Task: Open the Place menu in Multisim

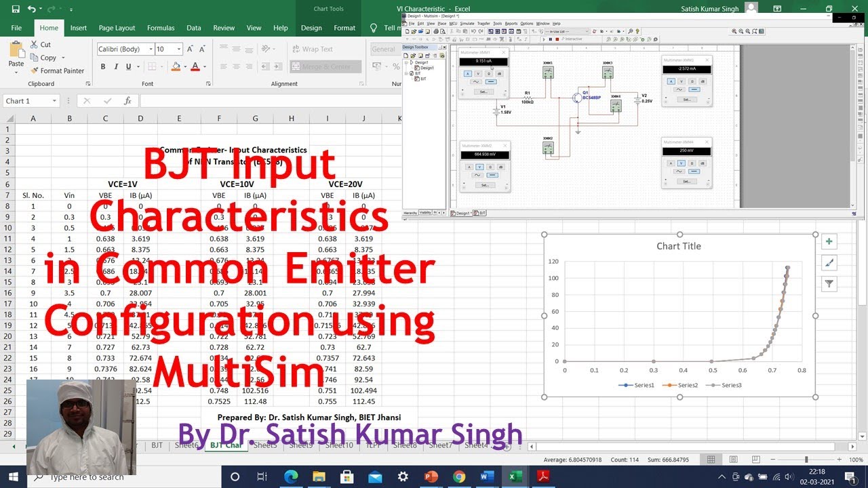Action: coord(442,24)
